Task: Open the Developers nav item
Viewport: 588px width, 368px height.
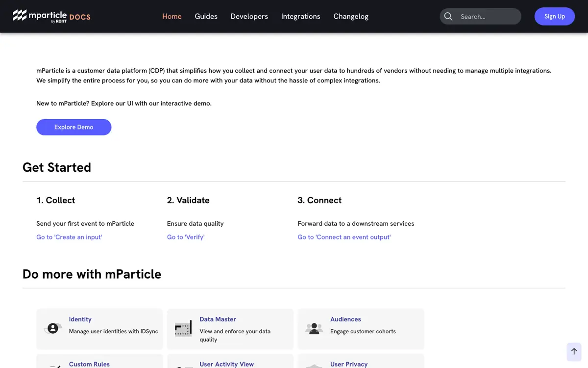Action: point(249,16)
